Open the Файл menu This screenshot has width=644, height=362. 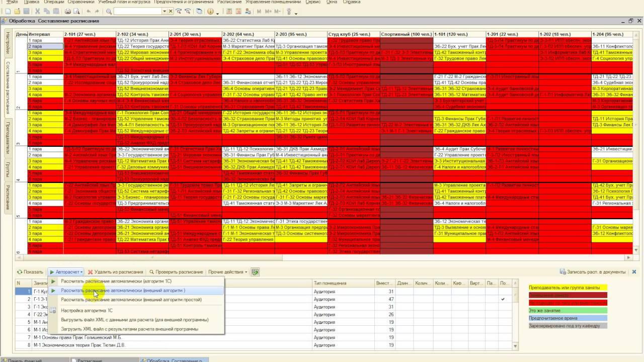tap(12, 2)
